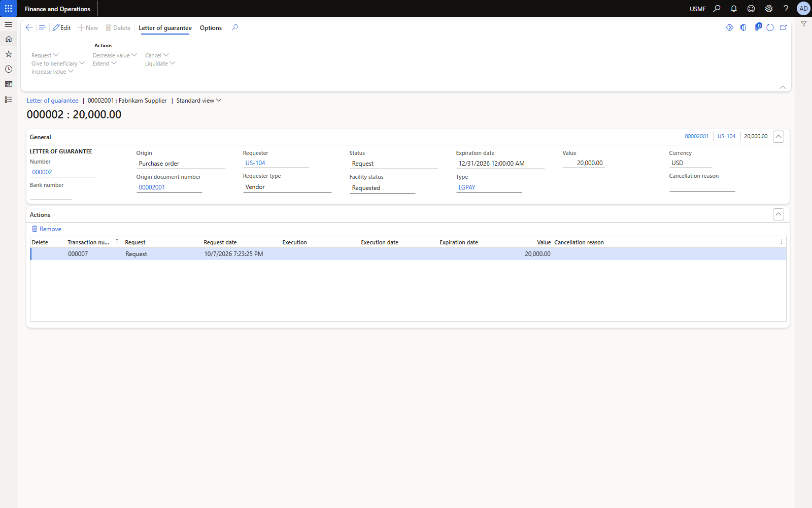Open the Workspaces icon in sidebar
The width and height of the screenshot is (812, 508).
click(9, 84)
